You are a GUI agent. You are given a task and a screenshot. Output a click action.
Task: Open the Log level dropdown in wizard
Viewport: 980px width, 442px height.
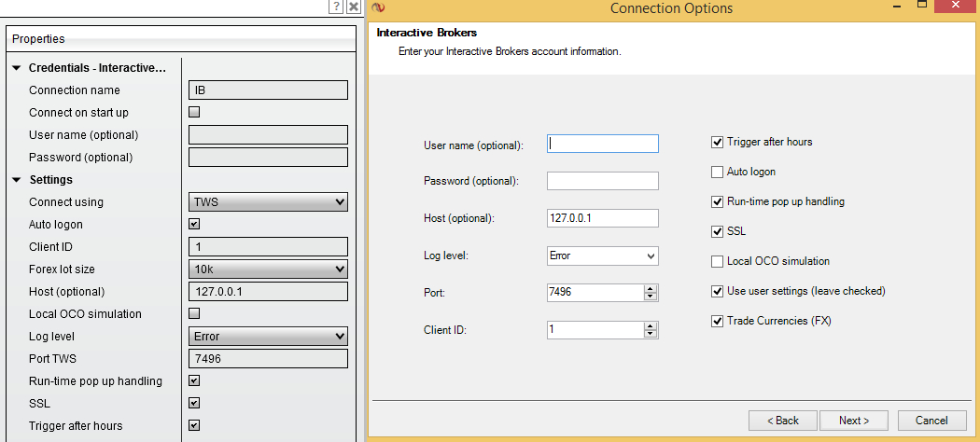click(x=602, y=256)
